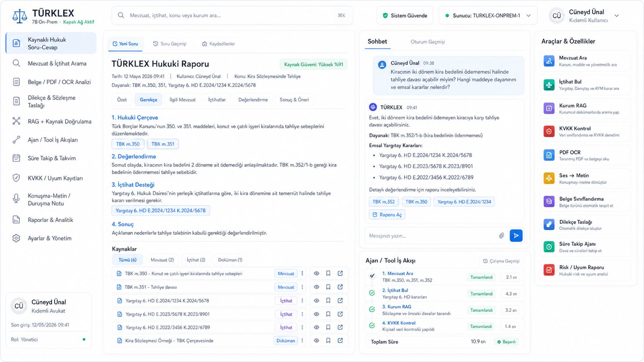
Task: Attach a file to the message
Action: click(502, 236)
